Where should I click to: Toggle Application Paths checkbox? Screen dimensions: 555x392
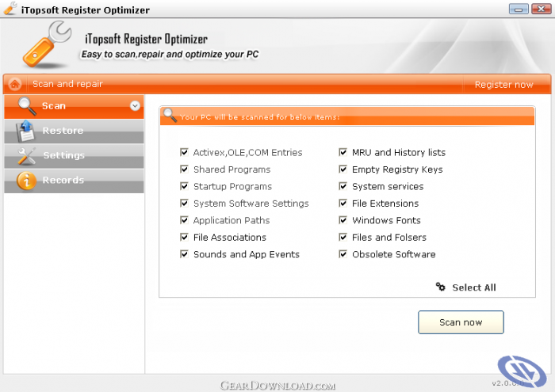coord(184,220)
